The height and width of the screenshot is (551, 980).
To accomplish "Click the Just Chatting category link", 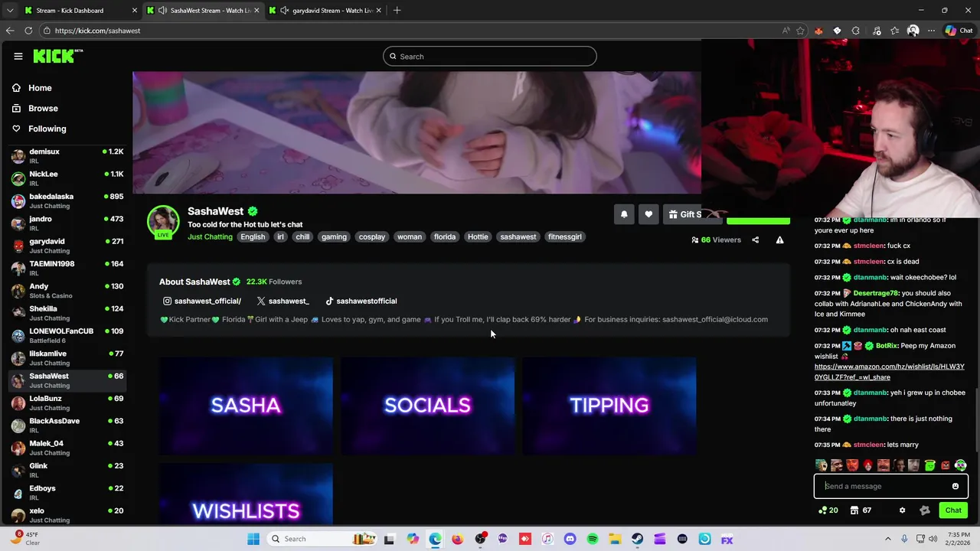I will (210, 237).
